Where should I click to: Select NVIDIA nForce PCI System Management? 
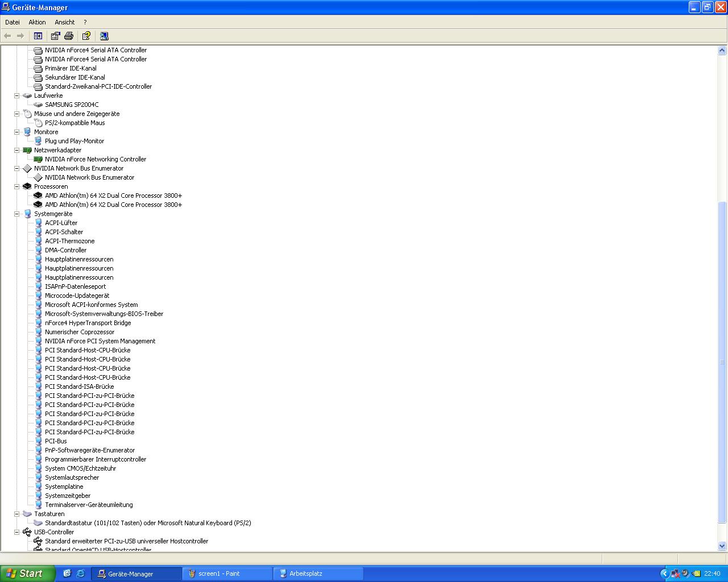click(x=100, y=341)
